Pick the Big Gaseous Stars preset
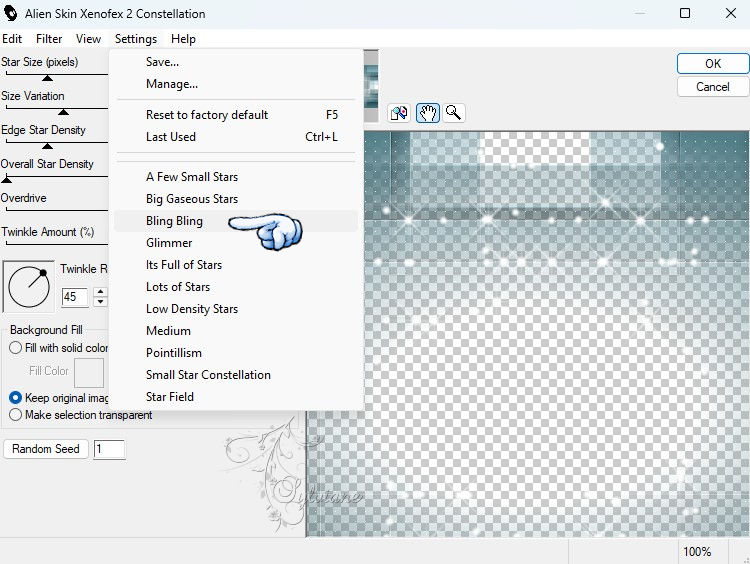 [236, 199]
